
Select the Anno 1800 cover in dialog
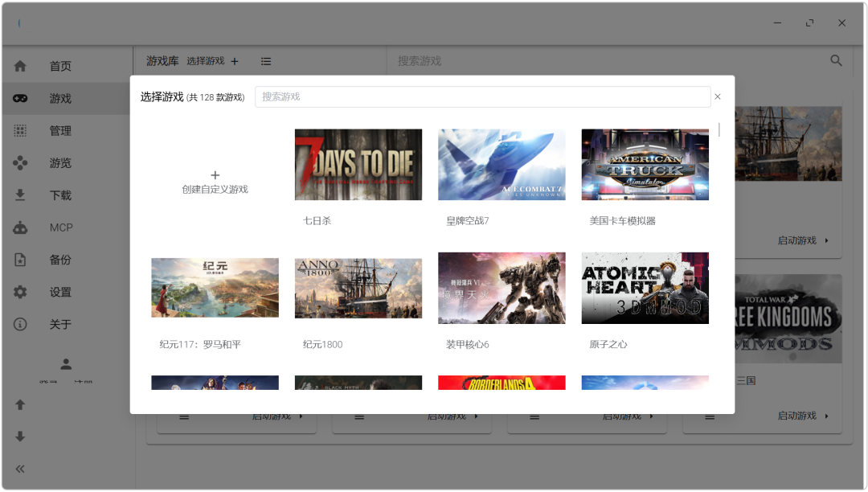(358, 289)
